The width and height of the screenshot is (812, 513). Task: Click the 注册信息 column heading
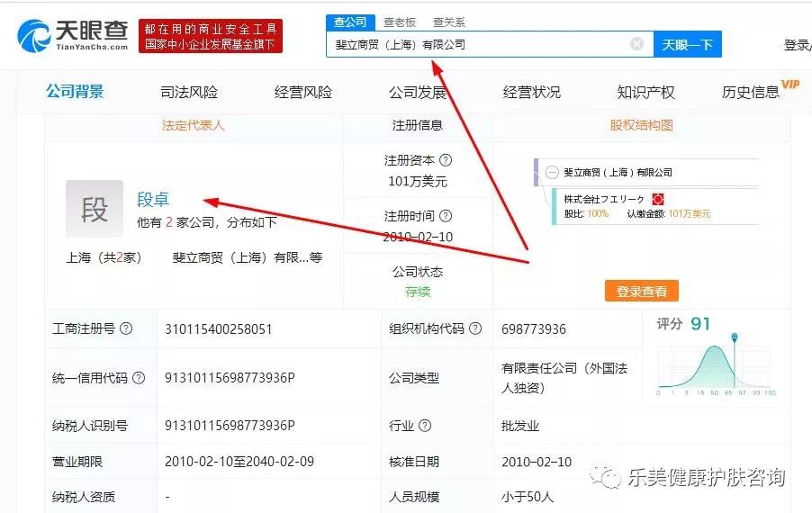click(x=418, y=125)
